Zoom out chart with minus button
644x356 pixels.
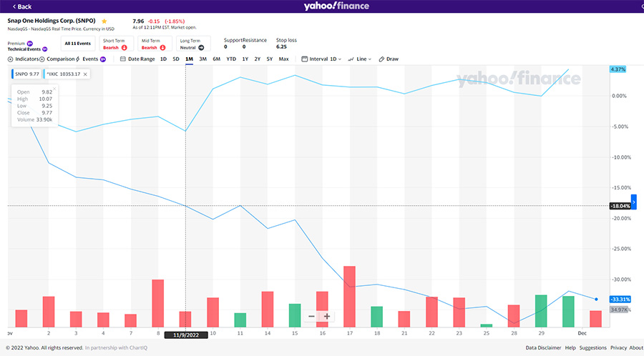tap(311, 316)
